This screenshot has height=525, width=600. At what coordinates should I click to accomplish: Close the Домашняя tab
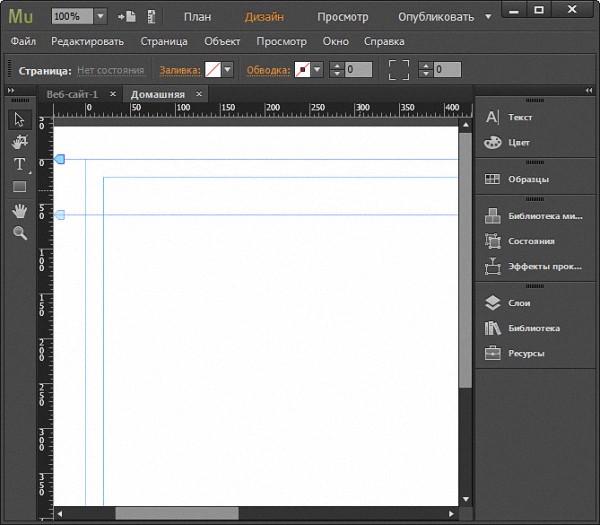[199, 94]
